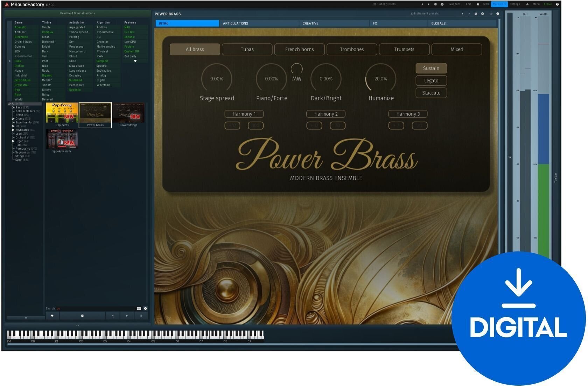The height and width of the screenshot is (386, 588).
Task: Open the Menu dropdown in the top bar
Action: (536, 4)
